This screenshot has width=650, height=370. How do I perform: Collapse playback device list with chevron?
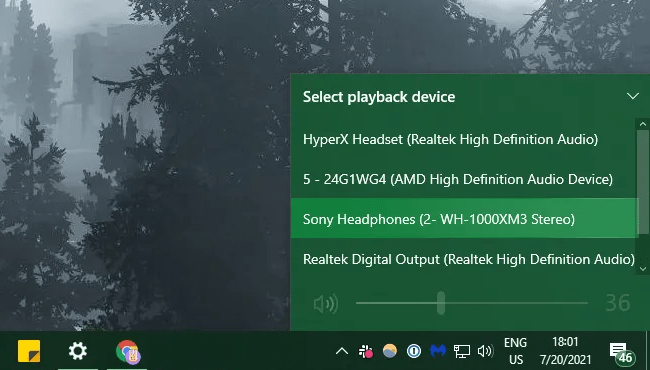(633, 97)
